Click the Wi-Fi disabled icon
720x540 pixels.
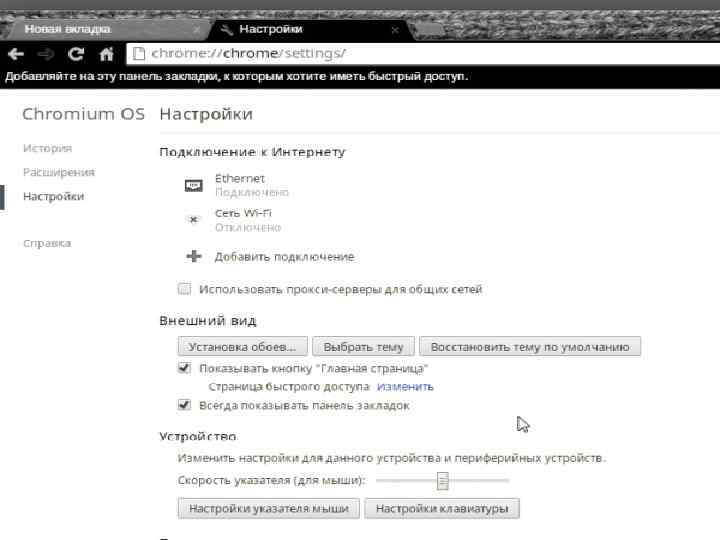click(194, 219)
